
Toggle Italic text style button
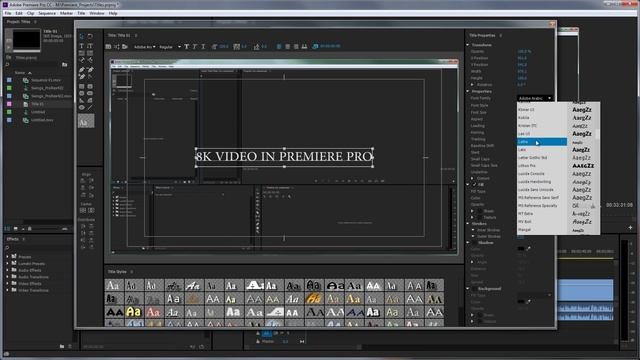click(195, 47)
